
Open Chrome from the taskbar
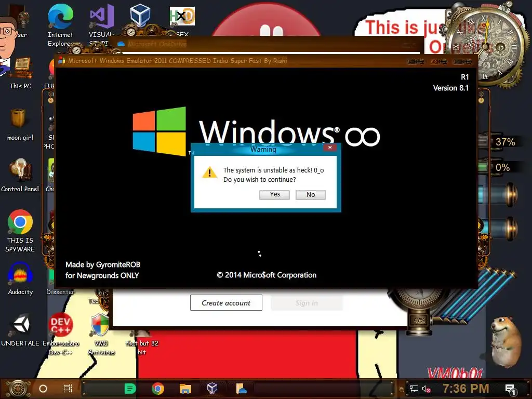pyautogui.click(x=158, y=389)
